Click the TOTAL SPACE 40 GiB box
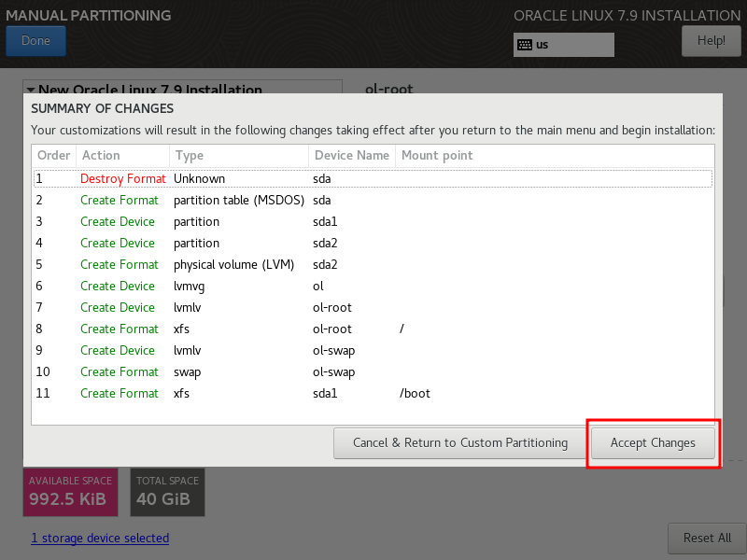Screen dimensions: 747x560 coord(168,493)
